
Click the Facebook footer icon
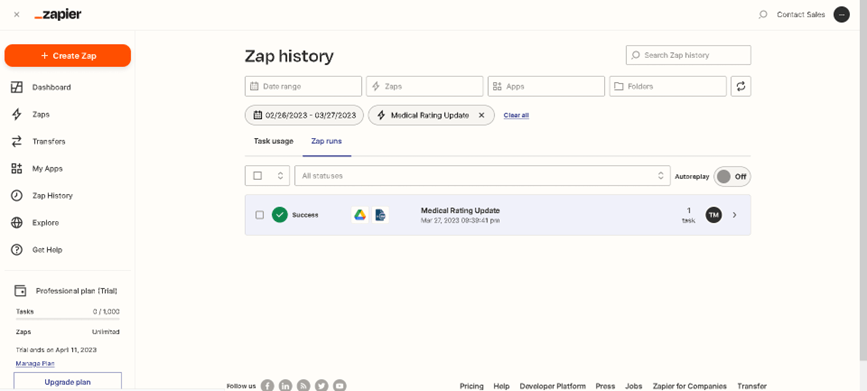click(268, 385)
